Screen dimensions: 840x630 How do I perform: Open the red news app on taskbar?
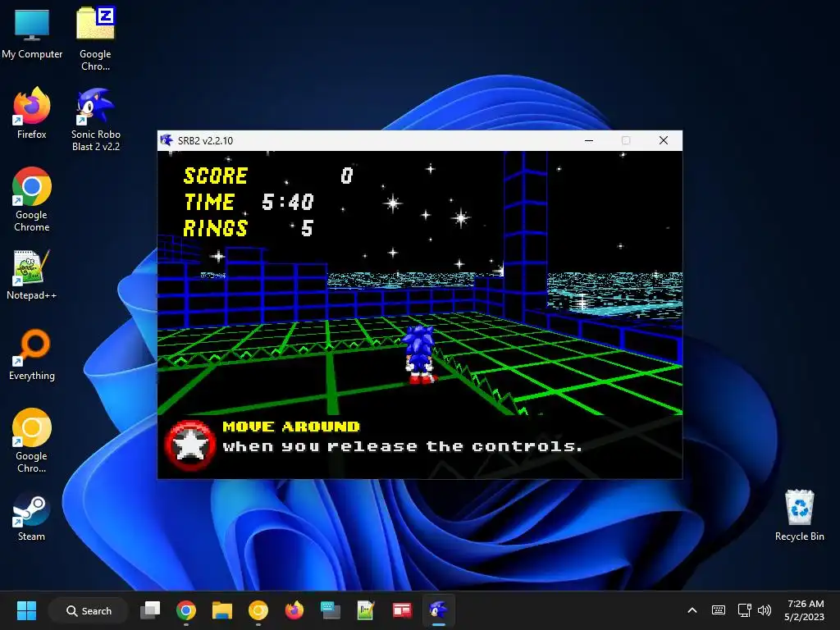click(402, 610)
